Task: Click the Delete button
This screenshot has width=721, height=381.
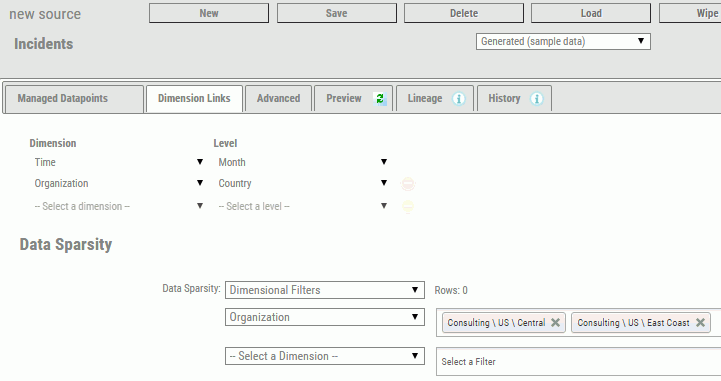Action: point(464,13)
